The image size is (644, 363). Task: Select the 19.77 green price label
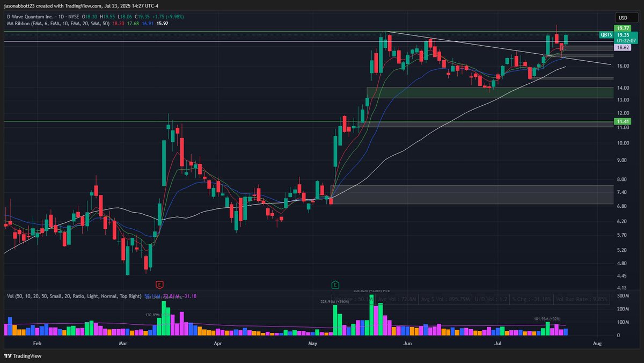click(x=623, y=28)
